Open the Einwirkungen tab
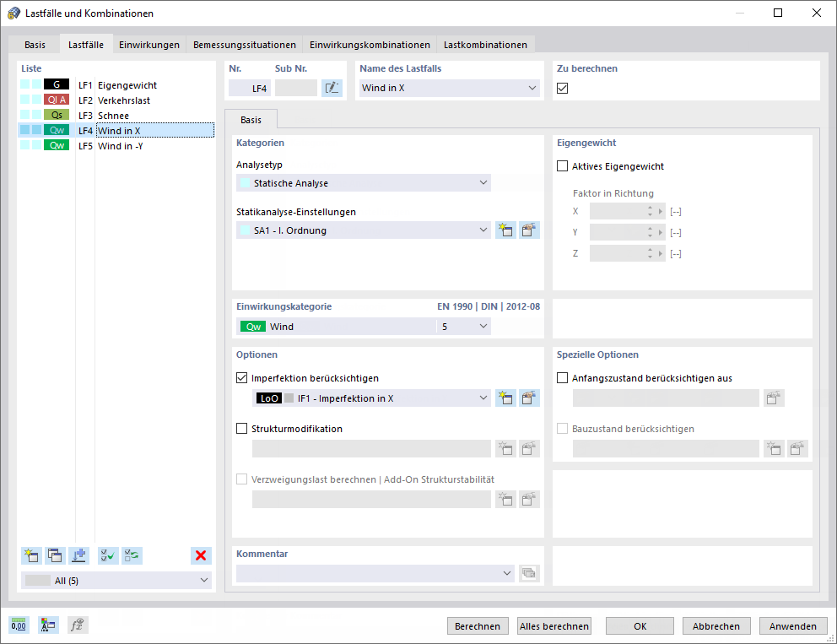Screen dimensions: 837x644 (x=149, y=45)
